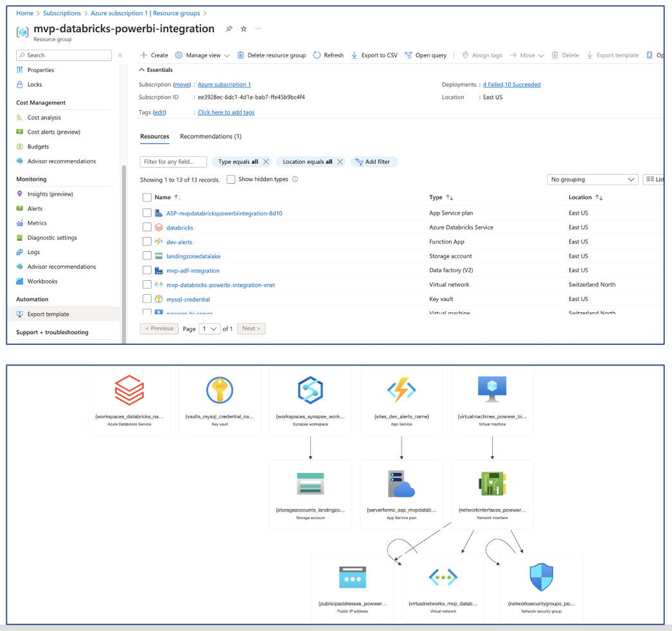Click the sidebar Search field
This screenshot has height=631, width=672.
point(64,55)
